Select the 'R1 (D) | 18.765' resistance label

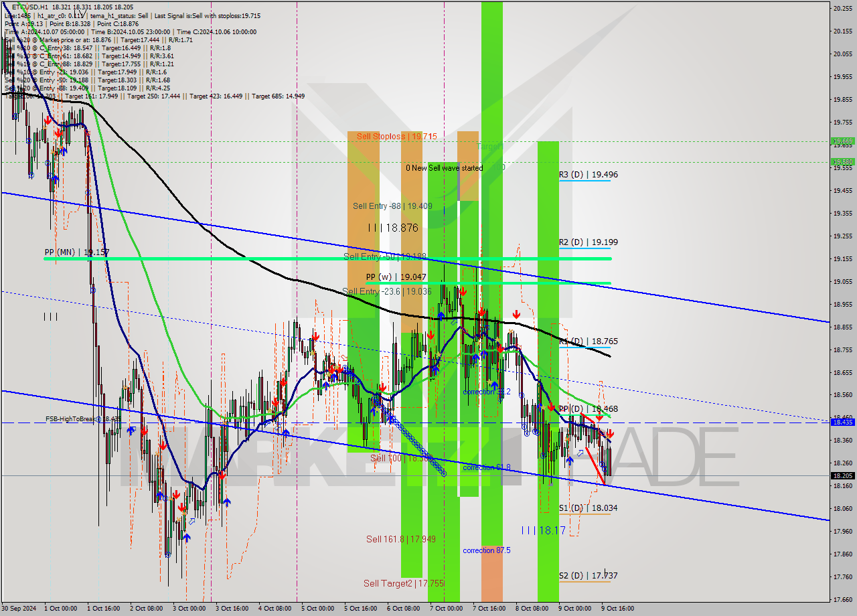(589, 341)
